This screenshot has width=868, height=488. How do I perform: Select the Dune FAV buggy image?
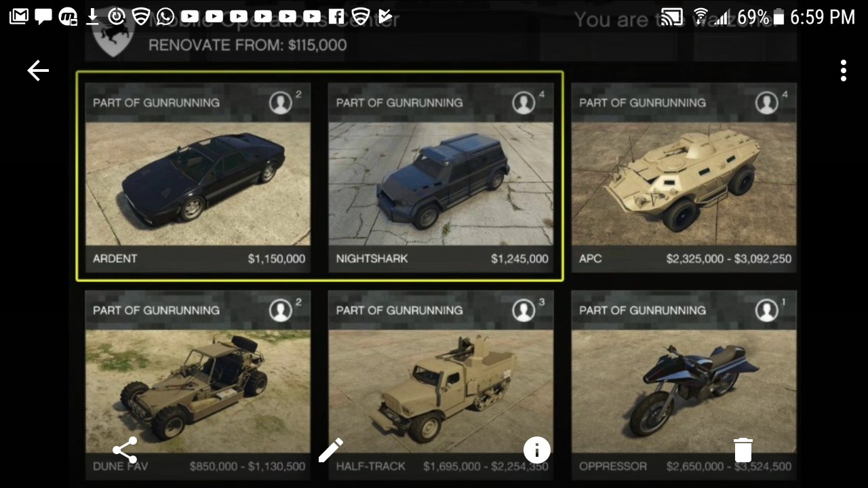click(x=198, y=391)
